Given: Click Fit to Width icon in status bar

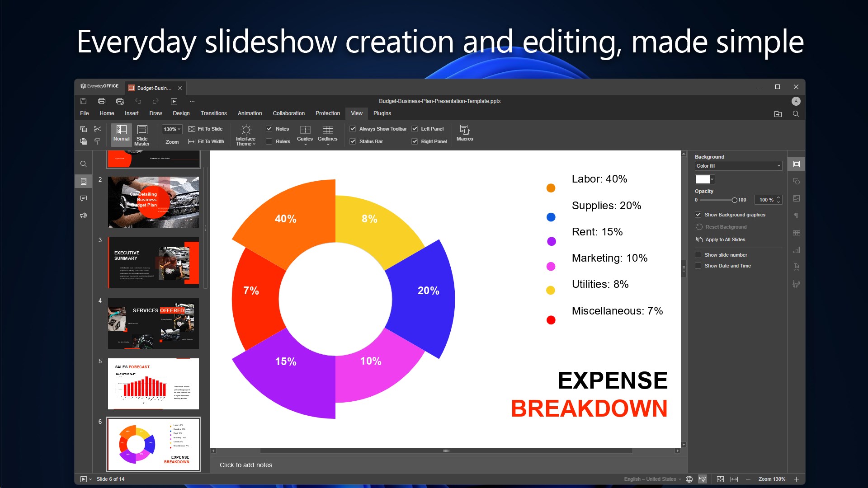Looking at the screenshot, I should tap(734, 479).
